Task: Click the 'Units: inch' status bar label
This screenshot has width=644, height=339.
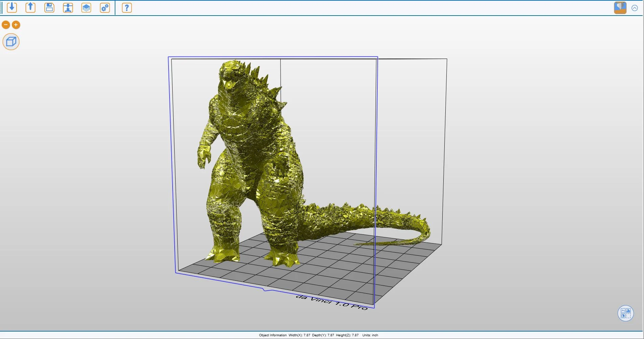Action: click(x=370, y=335)
